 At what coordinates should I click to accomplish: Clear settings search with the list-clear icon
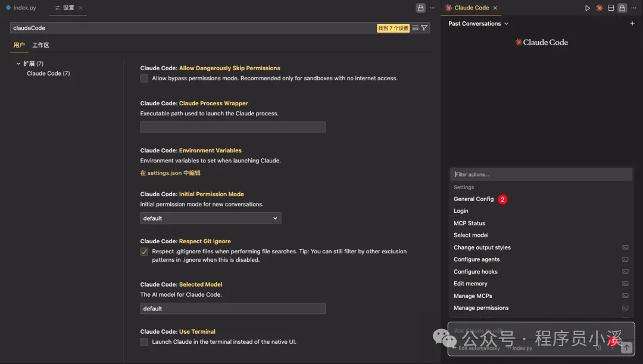[x=416, y=28]
